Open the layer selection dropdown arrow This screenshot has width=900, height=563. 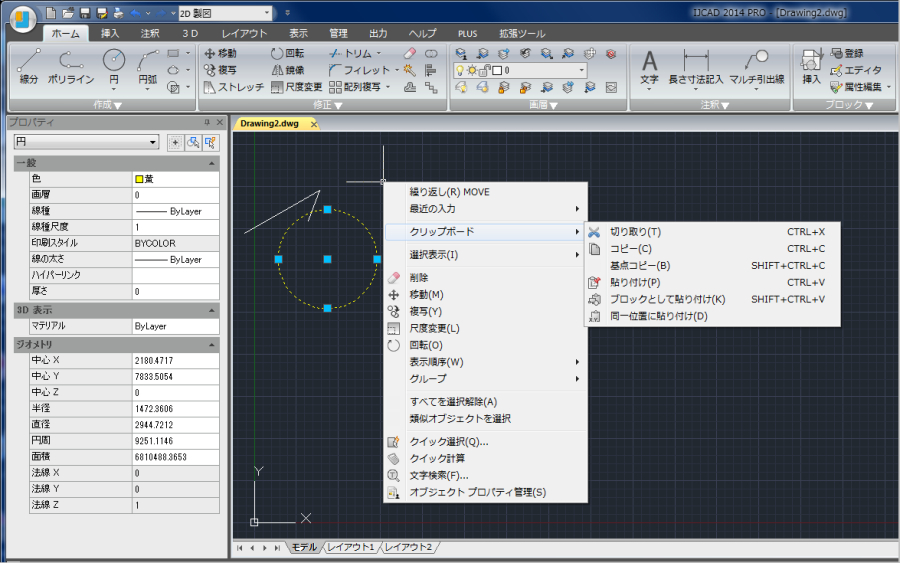tap(581, 71)
